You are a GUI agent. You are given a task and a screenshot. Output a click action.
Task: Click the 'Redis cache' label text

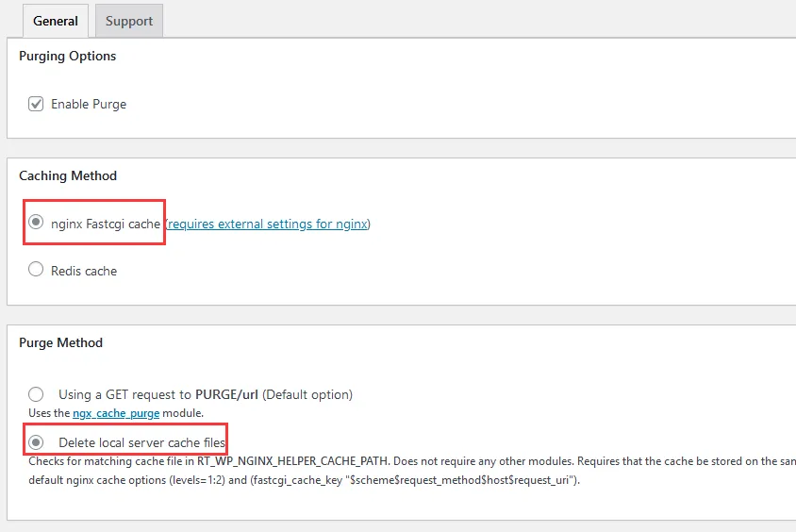coord(84,271)
